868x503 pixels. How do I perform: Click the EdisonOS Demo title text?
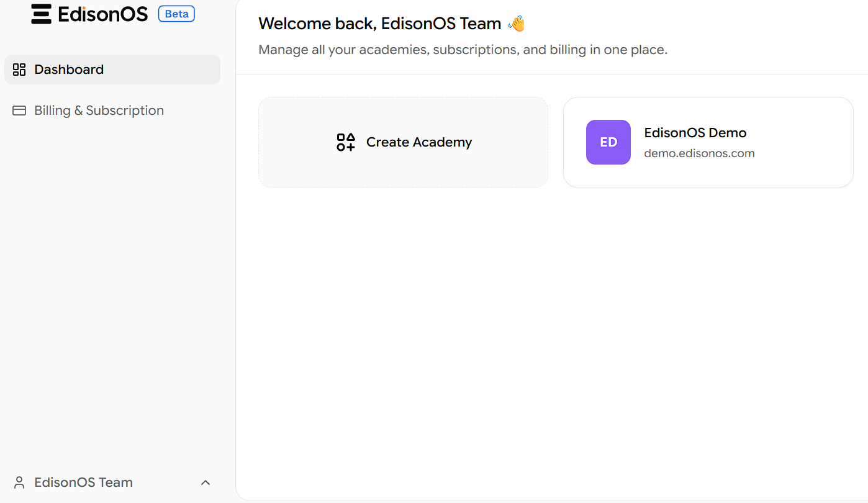(695, 133)
